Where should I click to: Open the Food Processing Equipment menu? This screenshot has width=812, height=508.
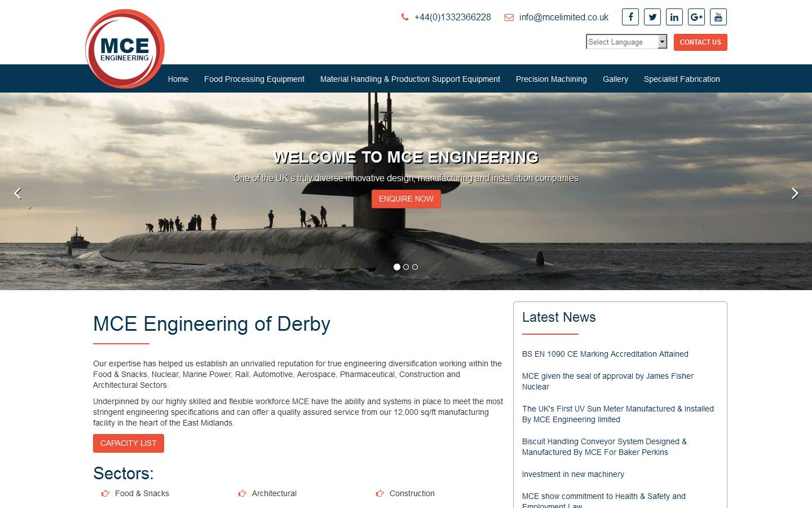coord(254,79)
